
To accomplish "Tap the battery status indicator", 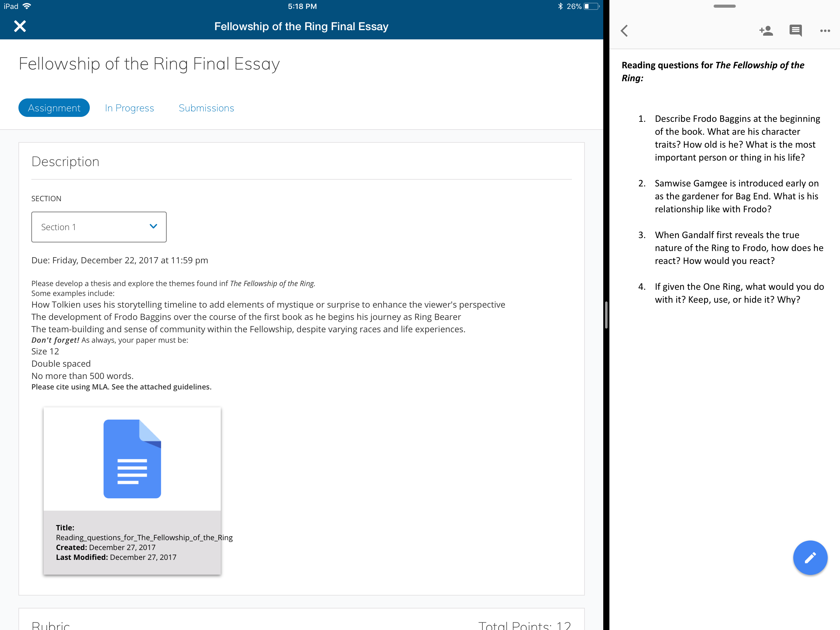I will coord(591,6).
